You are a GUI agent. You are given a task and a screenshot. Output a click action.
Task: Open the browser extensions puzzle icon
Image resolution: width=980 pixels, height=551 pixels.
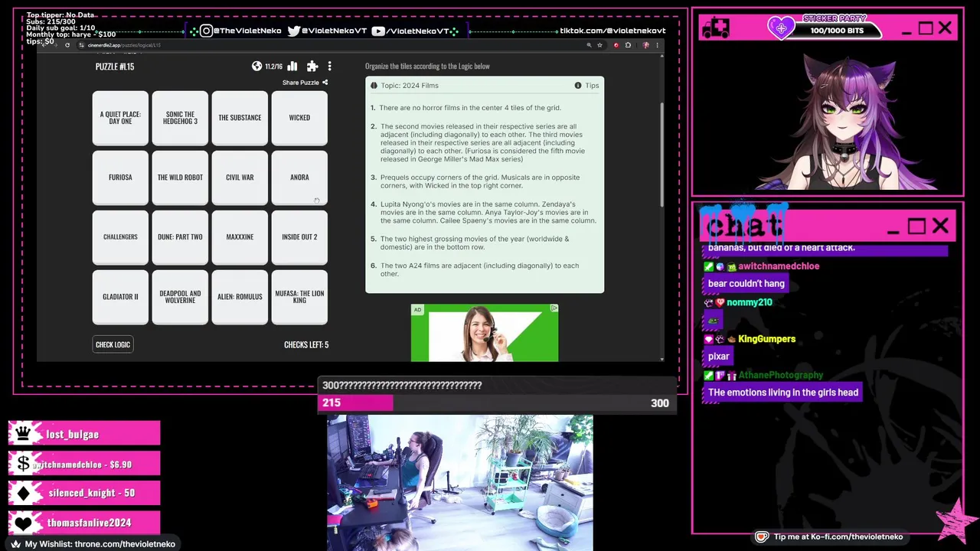(628, 45)
